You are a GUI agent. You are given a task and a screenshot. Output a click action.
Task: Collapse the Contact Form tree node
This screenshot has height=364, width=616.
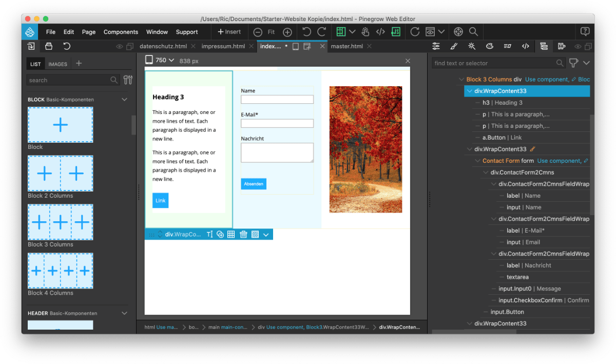(477, 161)
